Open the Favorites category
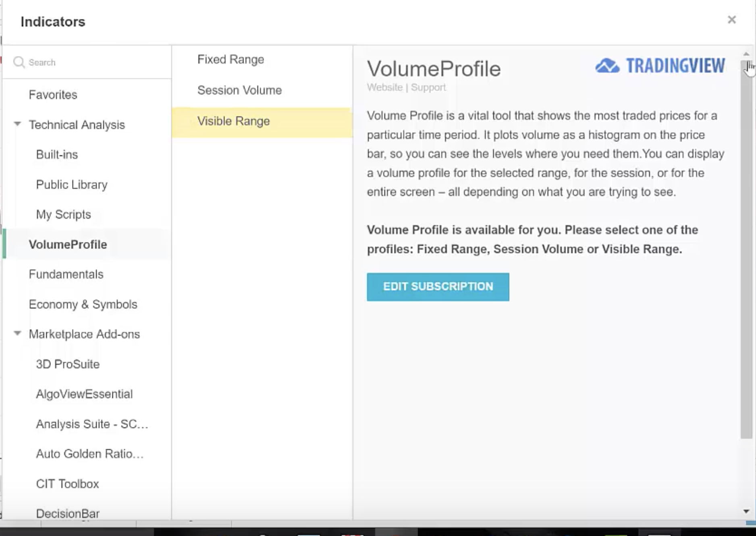The height and width of the screenshot is (536, 756). pyautogui.click(x=53, y=95)
